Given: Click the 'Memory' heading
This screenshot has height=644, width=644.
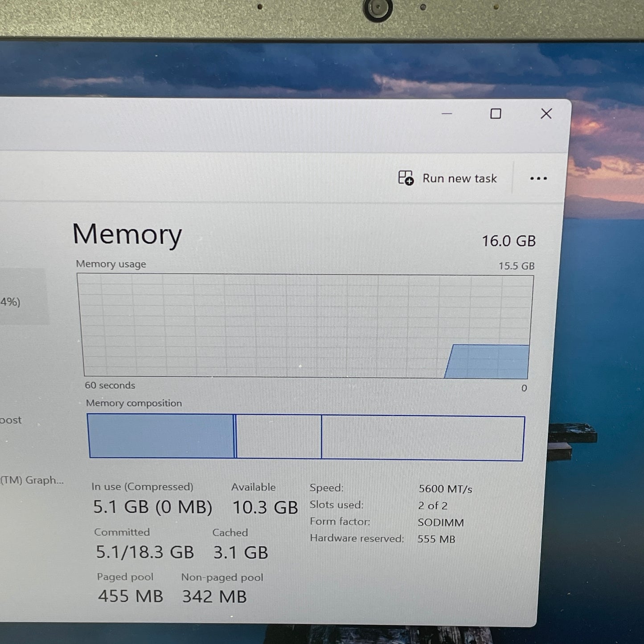Looking at the screenshot, I should pos(127,234).
